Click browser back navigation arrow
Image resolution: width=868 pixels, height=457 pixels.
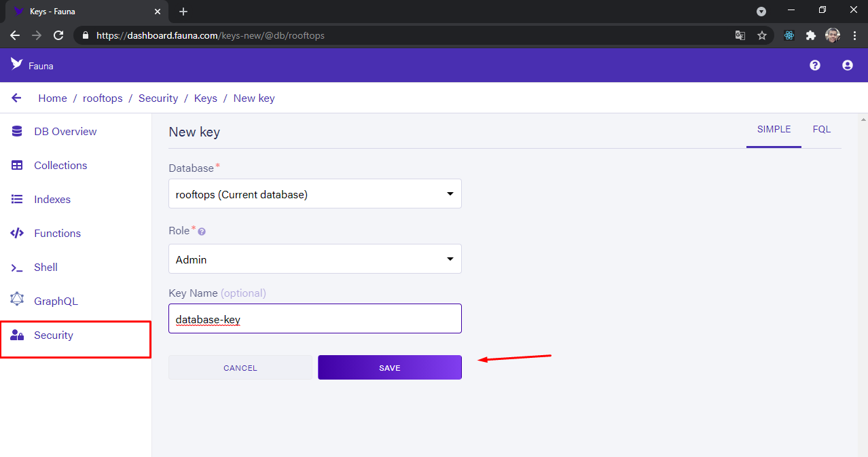click(15, 35)
